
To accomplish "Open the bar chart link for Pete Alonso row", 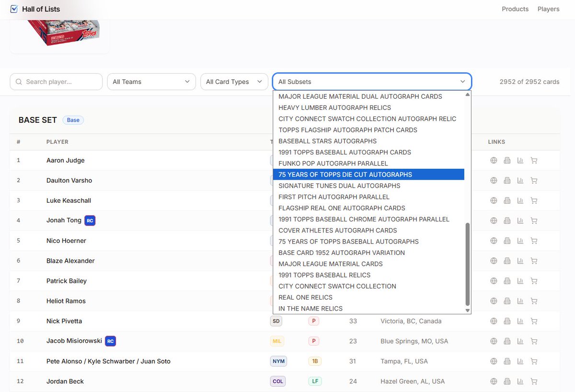I will (520, 362).
